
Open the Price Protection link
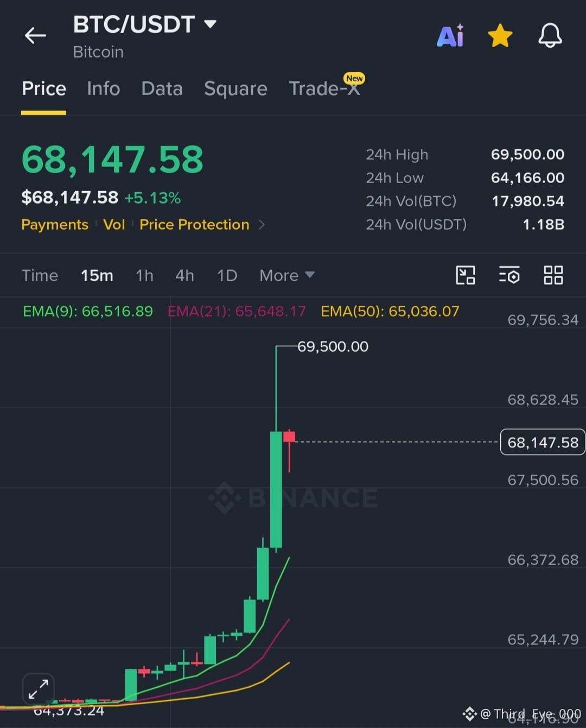(x=194, y=225)
